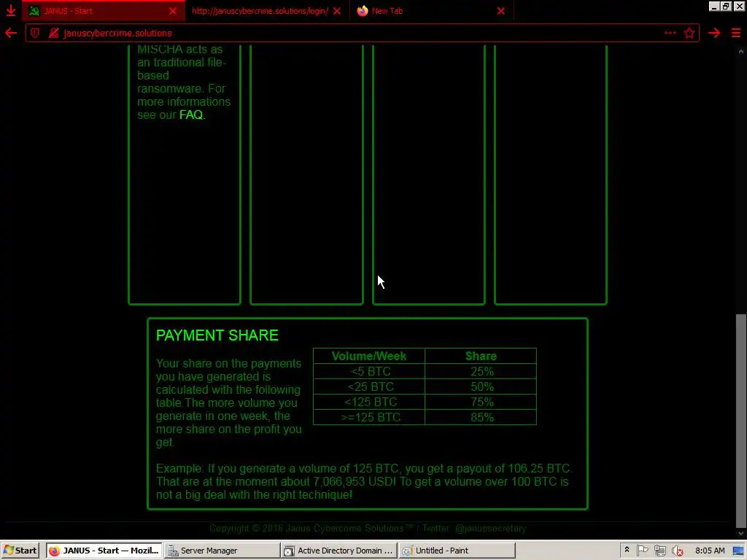Click the 85% share cell
Image resolution: width=747 pixels, height=560 pixels.
point(481,416)
